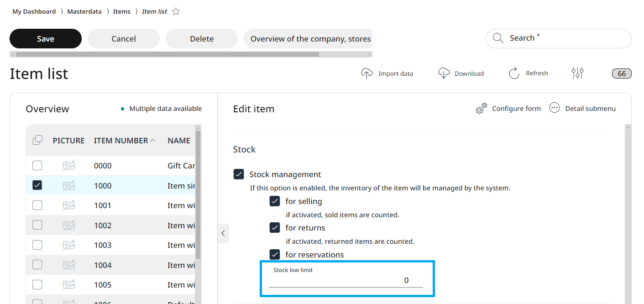This screenshot has height=304, width=644.
Task: Click picture placeholder for item 1001
Action: click(x=68, y=205)
